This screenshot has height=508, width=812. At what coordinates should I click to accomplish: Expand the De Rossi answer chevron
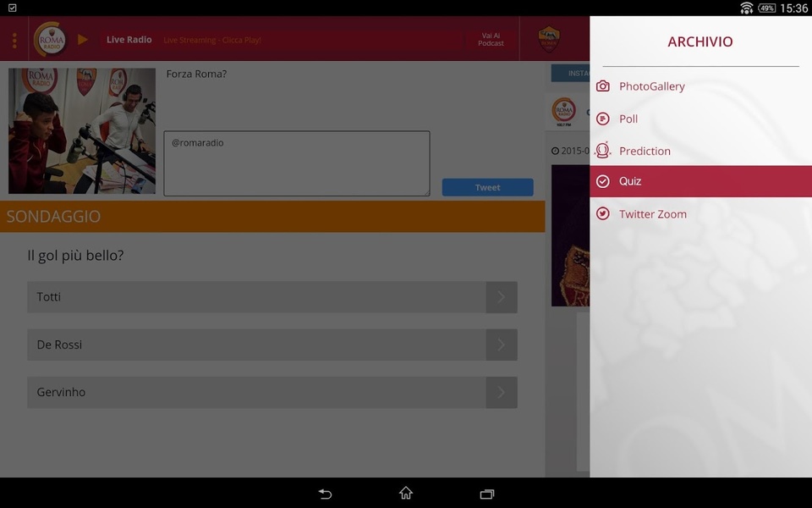pos(502,345)
